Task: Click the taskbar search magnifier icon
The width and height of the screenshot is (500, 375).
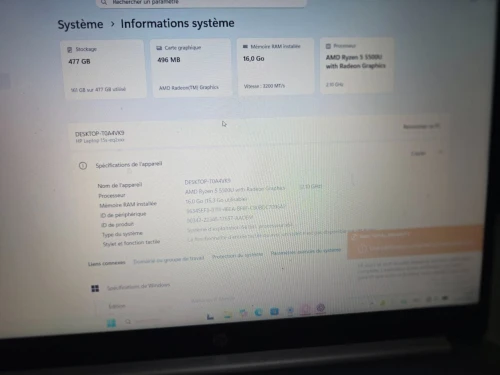Action: click(x=128, y=322)
